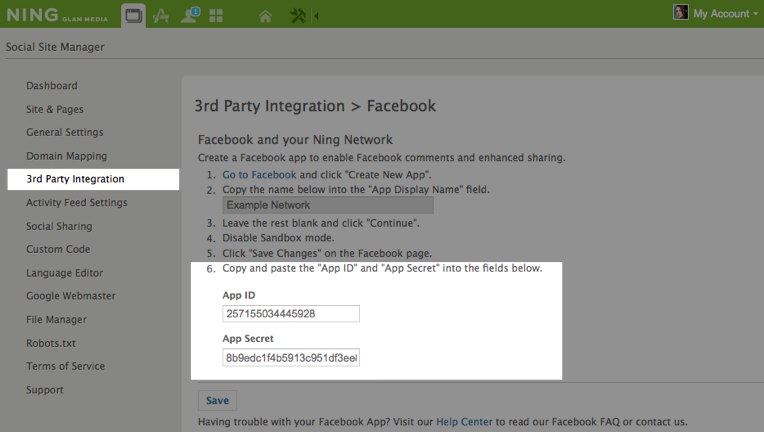This screenshot has height=432, width=764.
Task: Click the App Secret label
Action: coord(248,338)
